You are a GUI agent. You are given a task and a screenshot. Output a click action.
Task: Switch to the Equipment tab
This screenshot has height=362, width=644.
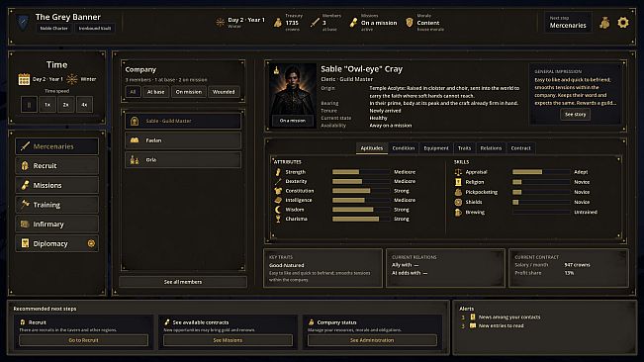tap(436, 148)
